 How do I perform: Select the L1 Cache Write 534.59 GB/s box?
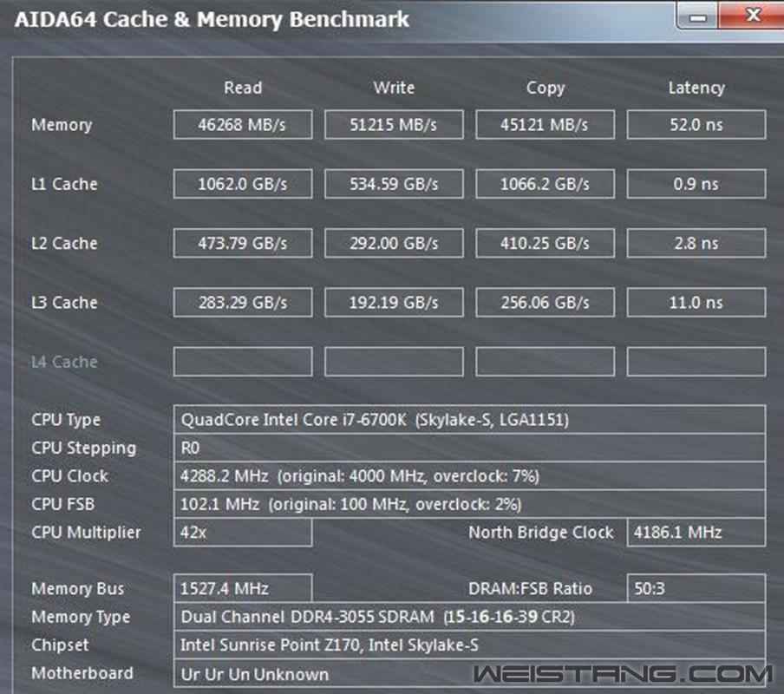pyautogui.click(x=394, y=184)
